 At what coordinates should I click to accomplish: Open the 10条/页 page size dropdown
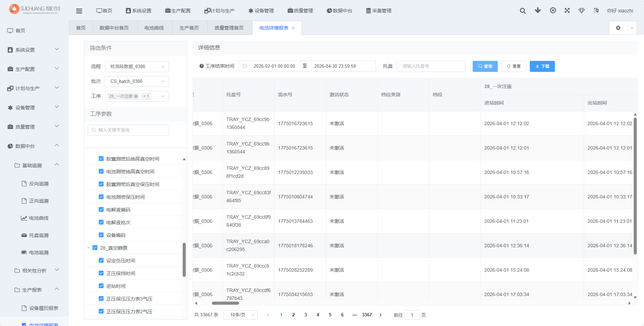click(x=240, y=315)
